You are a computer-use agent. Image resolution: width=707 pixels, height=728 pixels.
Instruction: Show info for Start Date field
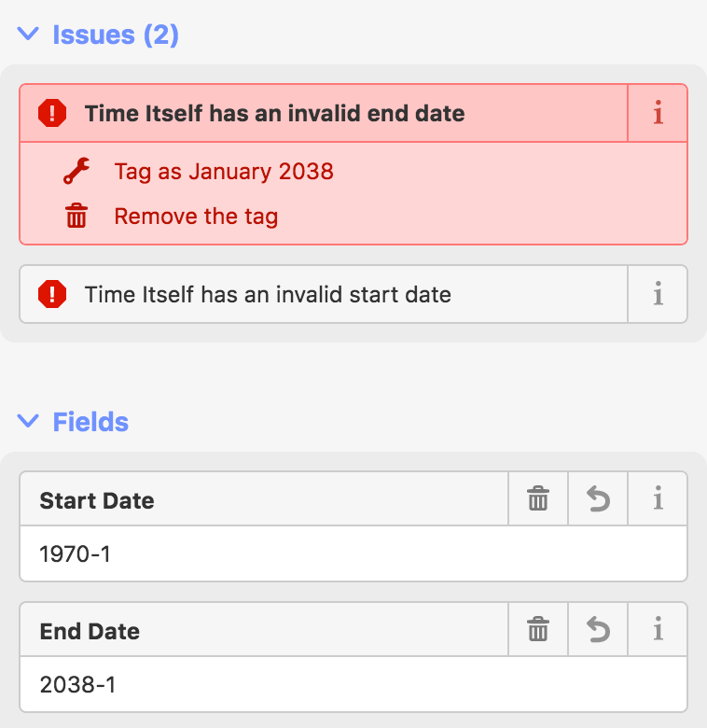[x=658, y=500]
